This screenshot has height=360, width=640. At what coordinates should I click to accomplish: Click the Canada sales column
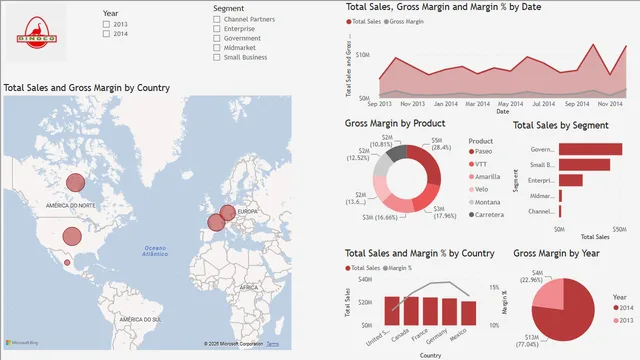pyautogui.click(x=411, y=311)
